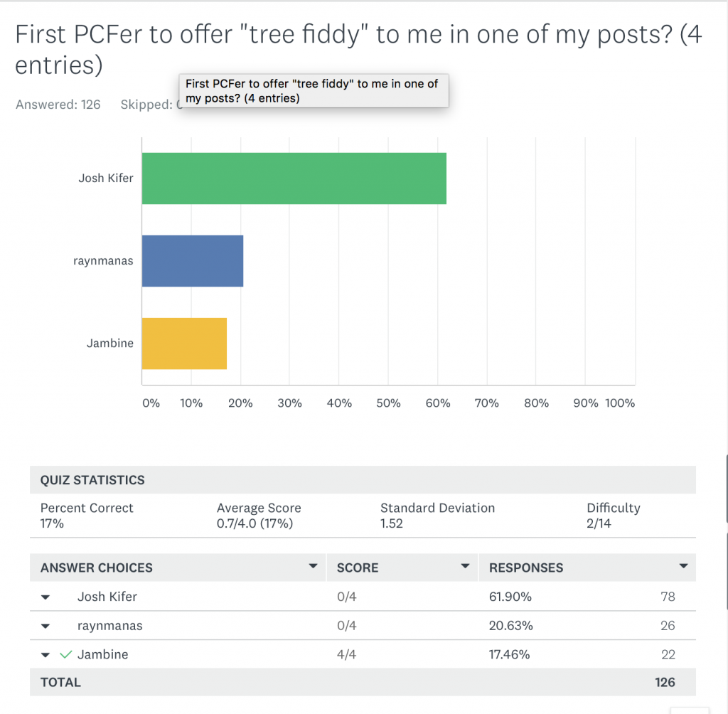Select Jambine in the answer choices table
This screenshot has width=728, height=714.
click(x=103, y=654)
